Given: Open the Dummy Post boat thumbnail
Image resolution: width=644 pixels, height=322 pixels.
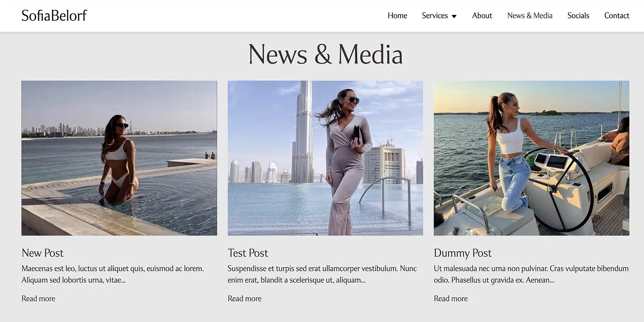Looking at the screenshot, I should [x=532, y=158].
